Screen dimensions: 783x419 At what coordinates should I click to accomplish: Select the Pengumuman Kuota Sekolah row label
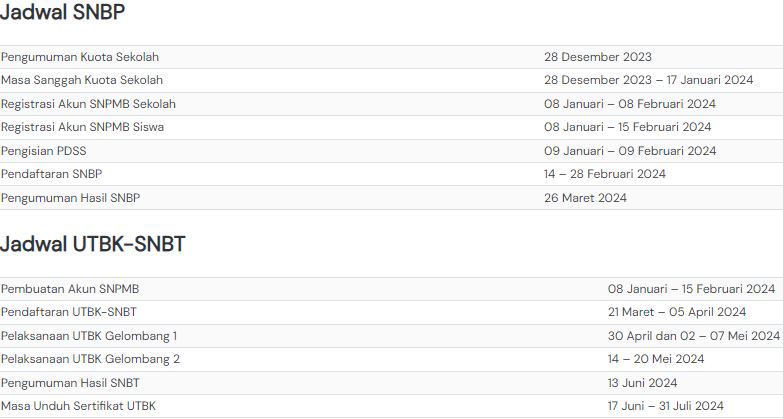click(80, 57)
